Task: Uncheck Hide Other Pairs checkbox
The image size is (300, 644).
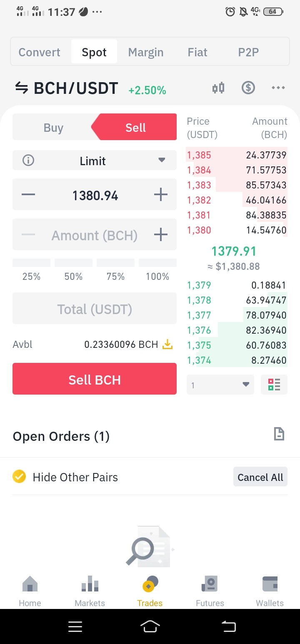Action: pyautogui.click(x=19, y=476)
